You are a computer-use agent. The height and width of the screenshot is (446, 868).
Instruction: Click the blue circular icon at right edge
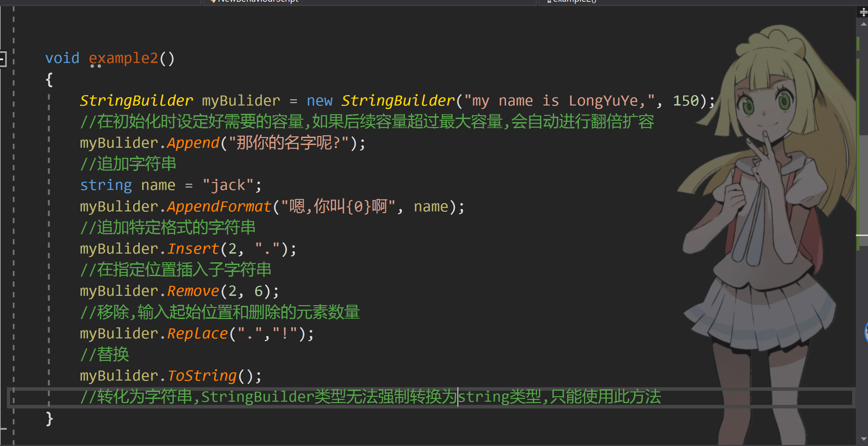pos(866,332)
